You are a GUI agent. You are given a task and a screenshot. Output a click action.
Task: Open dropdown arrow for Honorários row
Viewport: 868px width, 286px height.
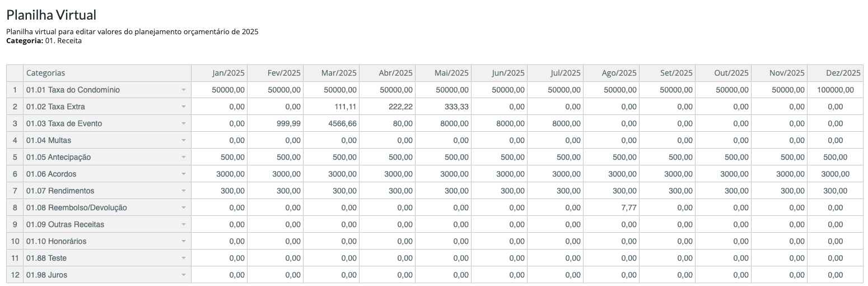coord(184,241)
